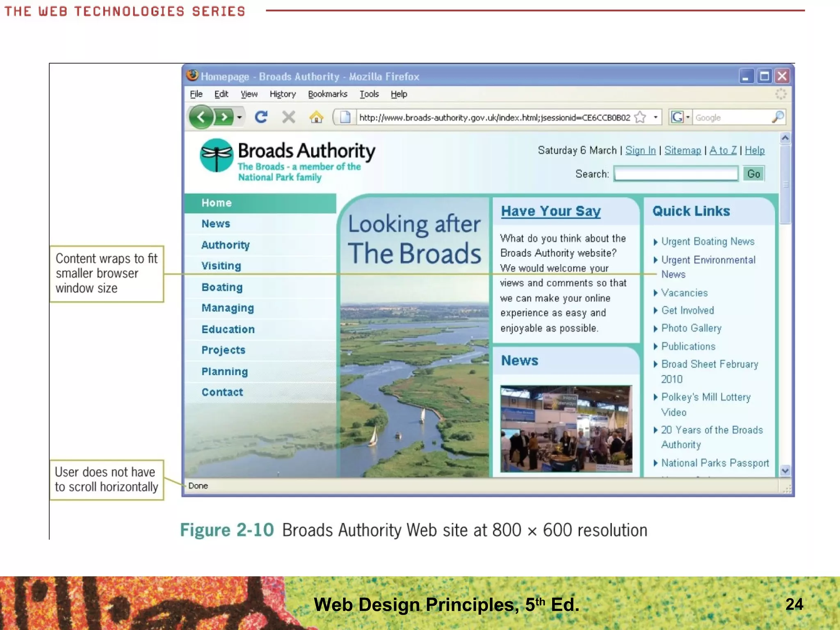Click the Google search engine icon
This screenshot has height=630, width=840.
click(x=677, y=117)
